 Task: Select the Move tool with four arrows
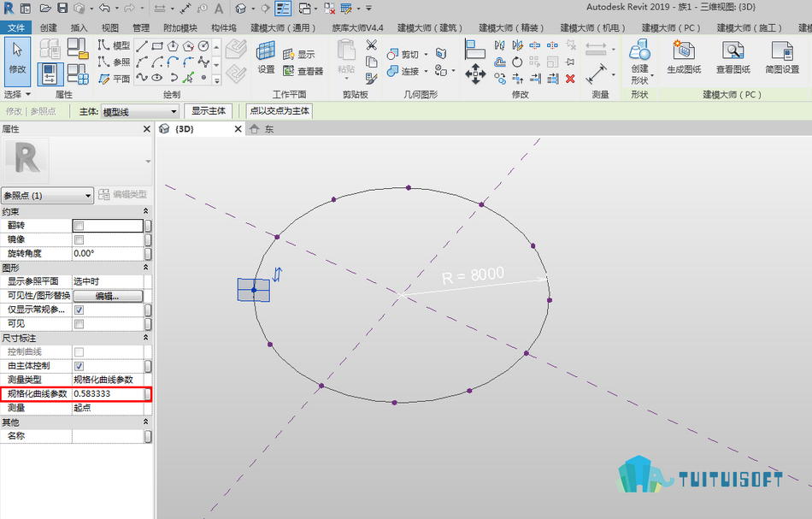click(475, 74)
